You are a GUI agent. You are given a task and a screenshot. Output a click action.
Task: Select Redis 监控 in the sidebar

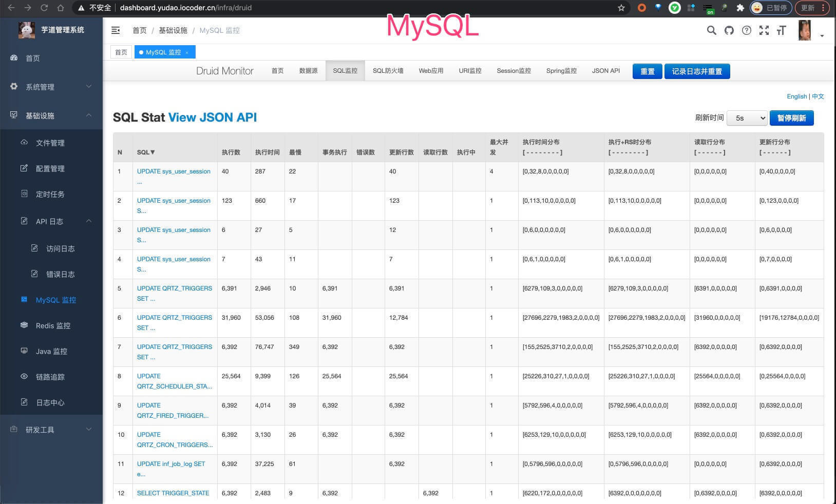(x=52, y=325)
